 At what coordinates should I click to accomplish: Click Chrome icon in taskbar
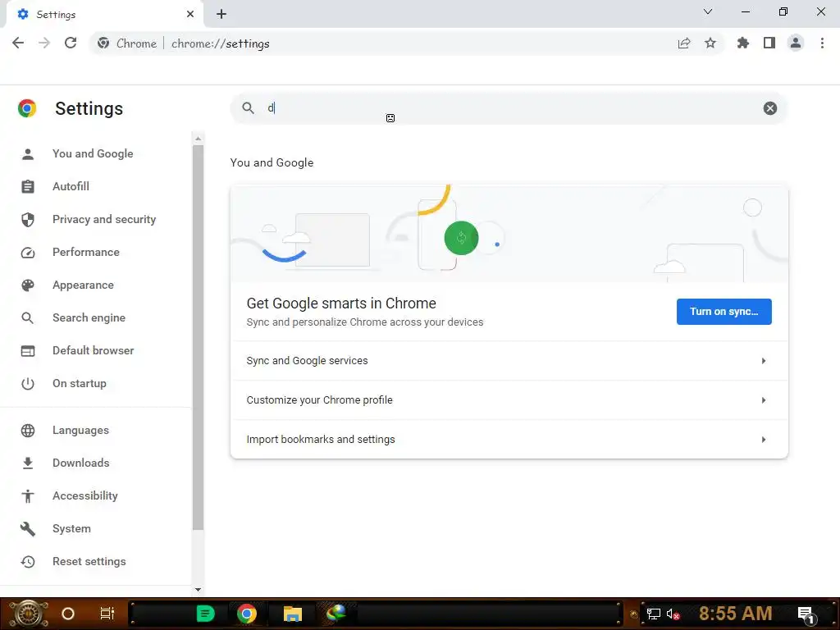(247, 614)
